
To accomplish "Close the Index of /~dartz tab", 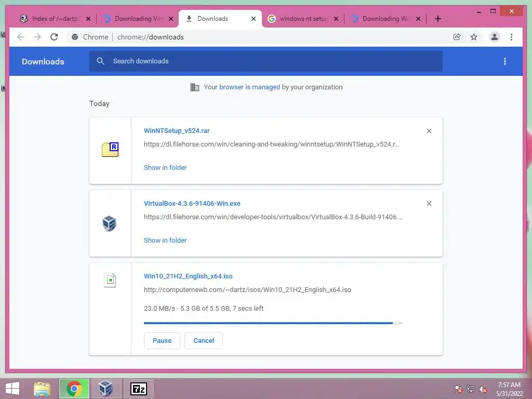I will tap(88, 19).
